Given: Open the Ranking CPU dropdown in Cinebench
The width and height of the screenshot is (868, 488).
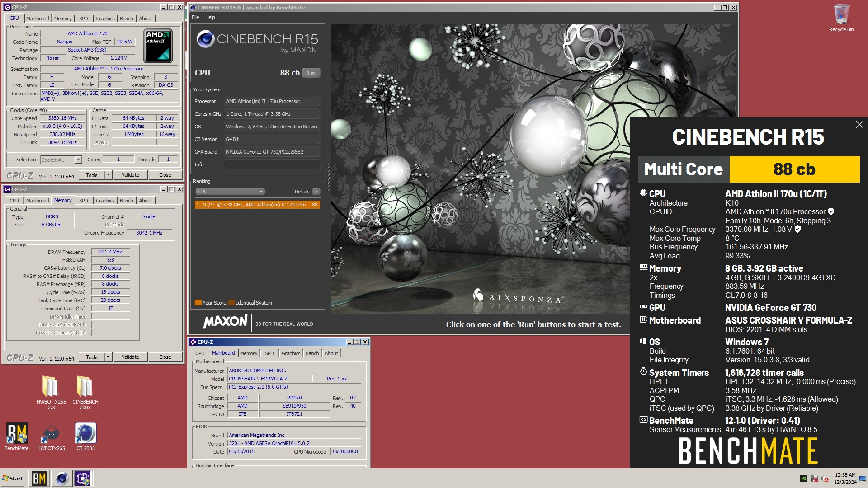Looking at the screenshot, I should pos(230,192).
